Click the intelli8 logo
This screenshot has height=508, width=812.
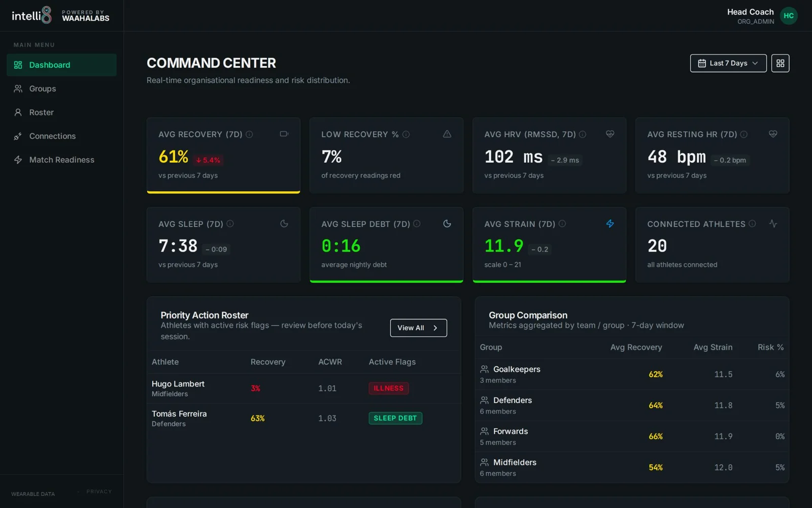31,16
